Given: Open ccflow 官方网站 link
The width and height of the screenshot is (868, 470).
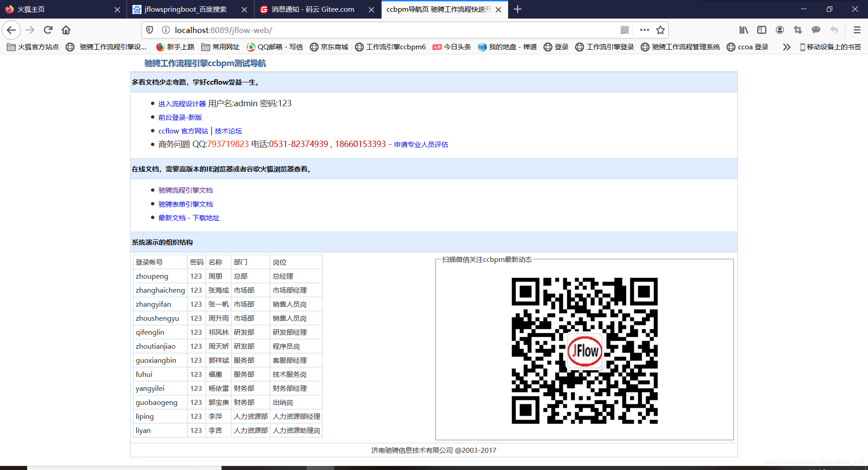Looking at the screenshot, I should click(183, 131).
